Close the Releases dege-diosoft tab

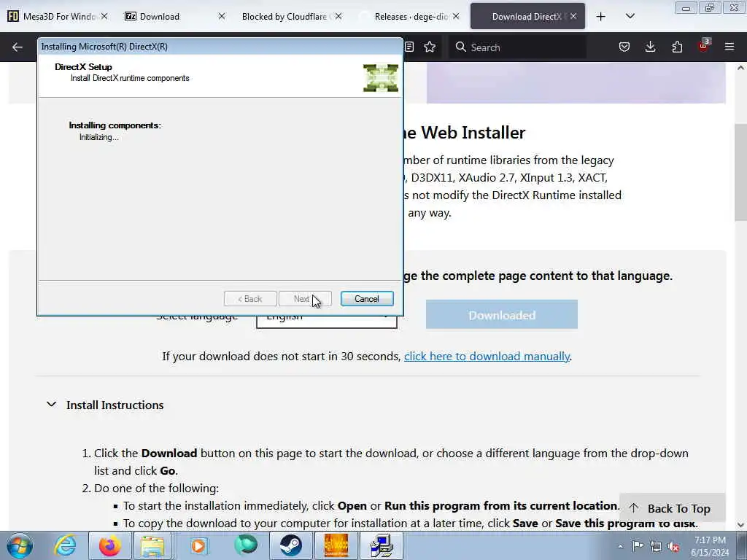[456, 16]
